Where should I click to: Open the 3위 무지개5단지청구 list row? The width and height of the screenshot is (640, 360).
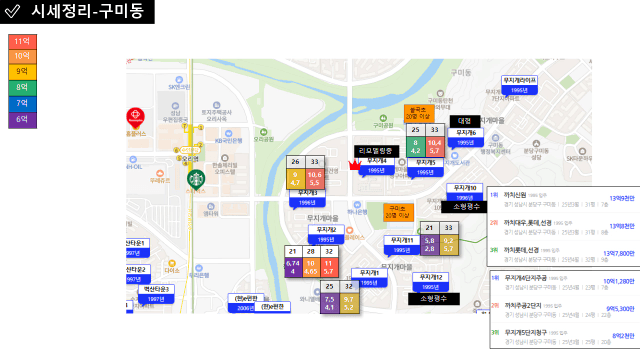tap(564, 337)
